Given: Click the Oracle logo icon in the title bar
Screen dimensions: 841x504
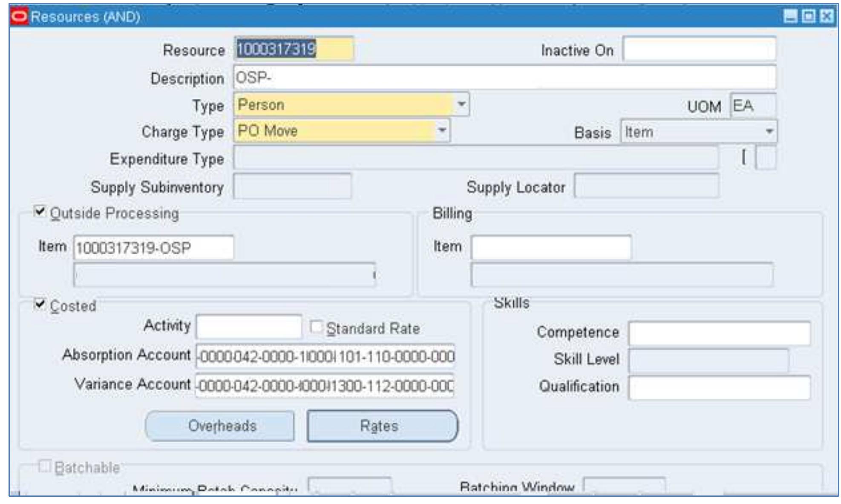Looking at the screenshot, I should point(19,17).
